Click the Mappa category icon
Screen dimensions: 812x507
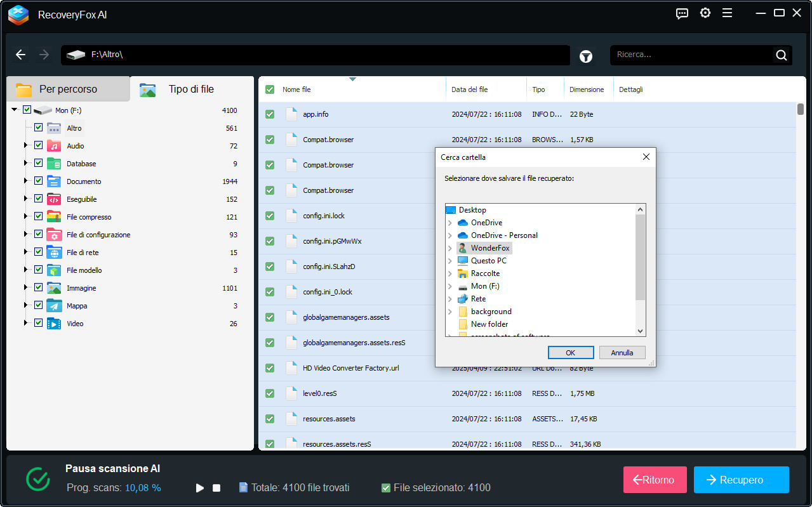click(x=54, y=306)
